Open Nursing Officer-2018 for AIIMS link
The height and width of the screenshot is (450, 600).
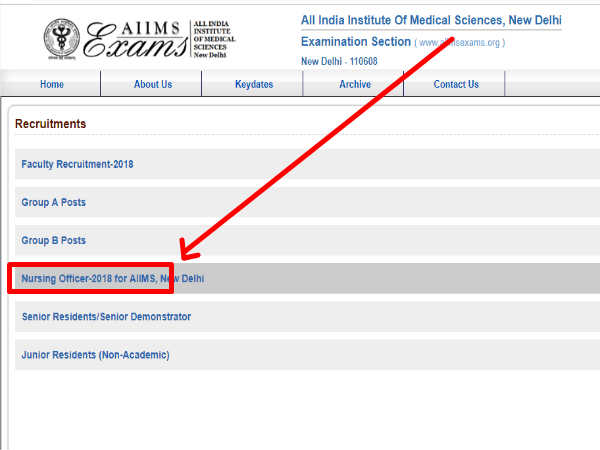click(x=112, y=278)
